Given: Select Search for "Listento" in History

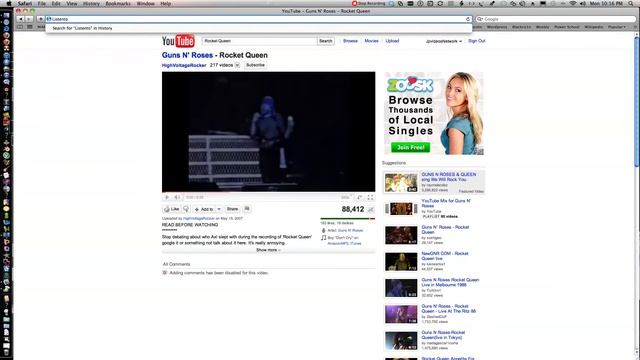Looking at the screenshot, I should [259, 28].
